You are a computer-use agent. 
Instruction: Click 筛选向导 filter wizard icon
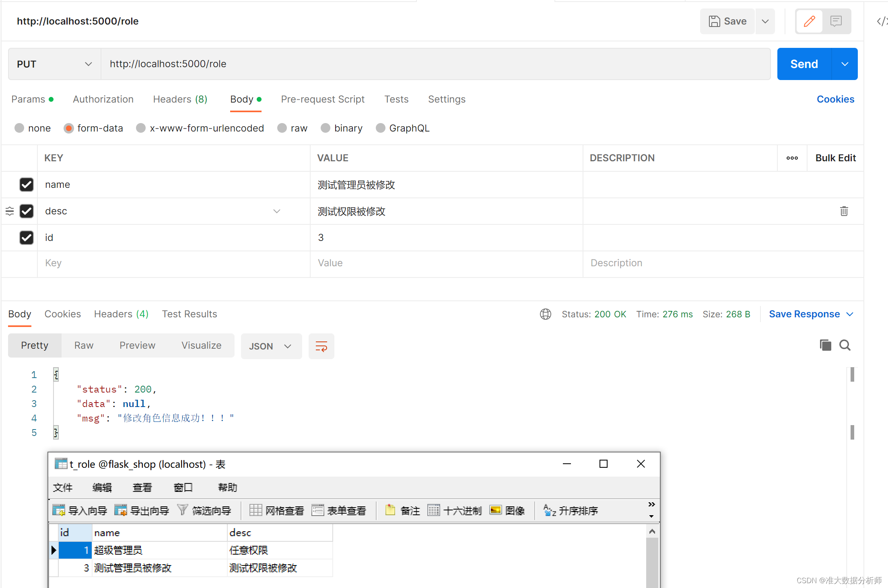coord(183,510)
